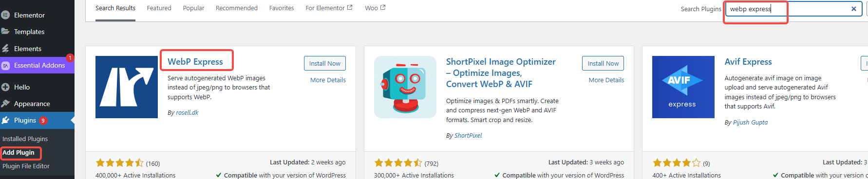
Task: Click the ShortPixel compatibility checkmark
Action: tap(497, 175)
